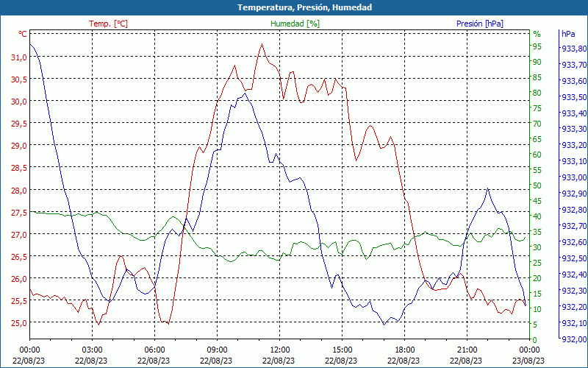Choose the '03:00' time axis label
The image size is (588, 368).
(x=93, y=350)
